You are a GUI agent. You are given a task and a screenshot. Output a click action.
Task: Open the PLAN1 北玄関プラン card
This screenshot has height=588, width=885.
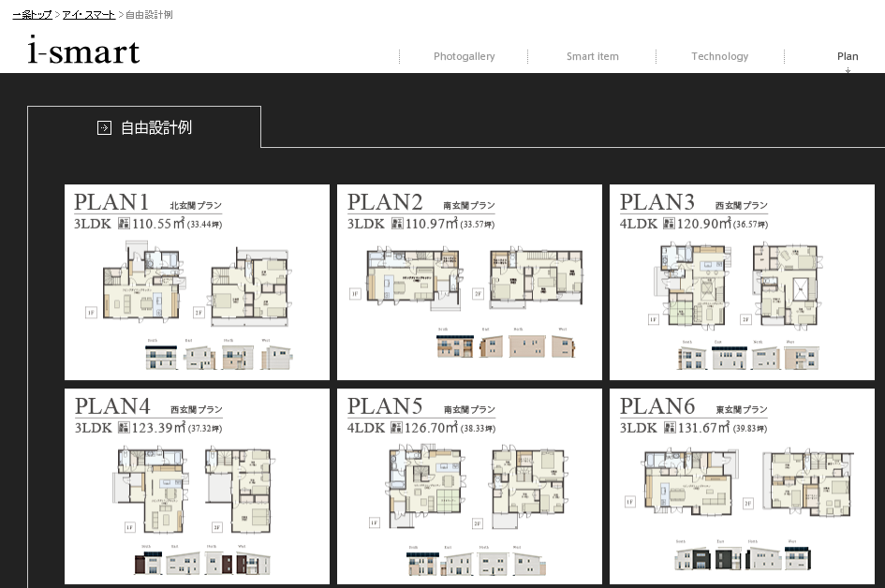(197, 282)
